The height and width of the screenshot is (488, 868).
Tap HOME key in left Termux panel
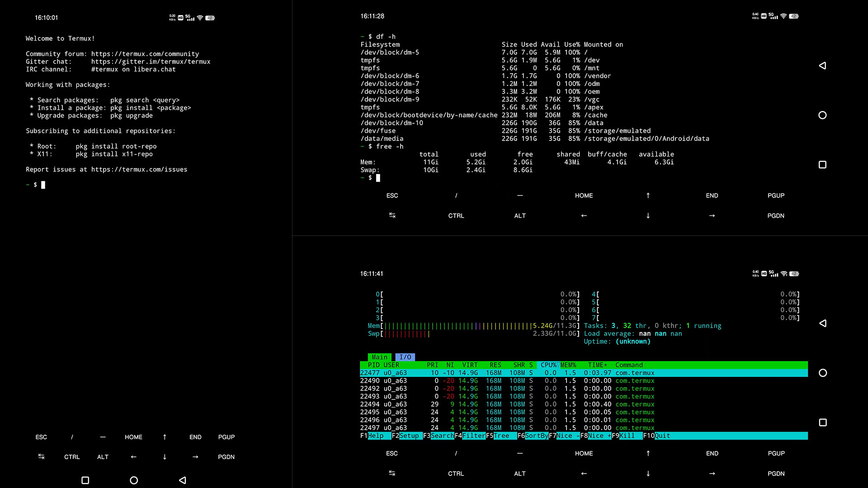tap(133, 437)
